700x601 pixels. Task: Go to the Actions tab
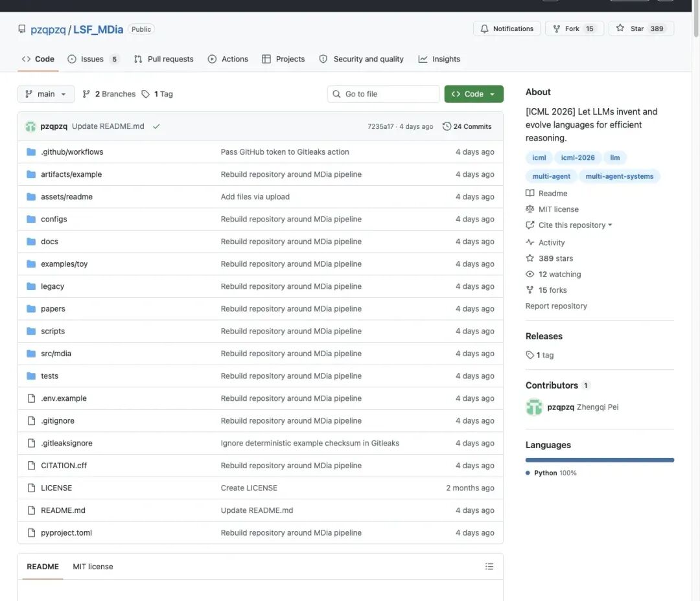click(227, 59)
